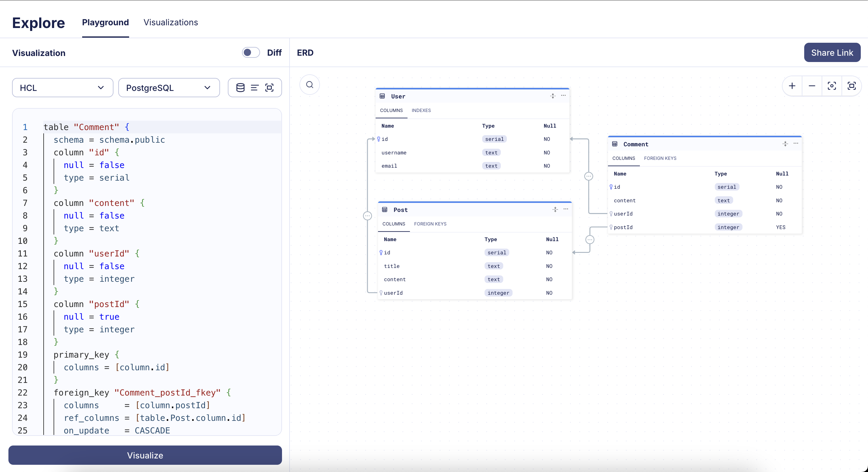The image size is (868, 472).
Task: Open the search icon on the ERD canvas
Action: 309,84
